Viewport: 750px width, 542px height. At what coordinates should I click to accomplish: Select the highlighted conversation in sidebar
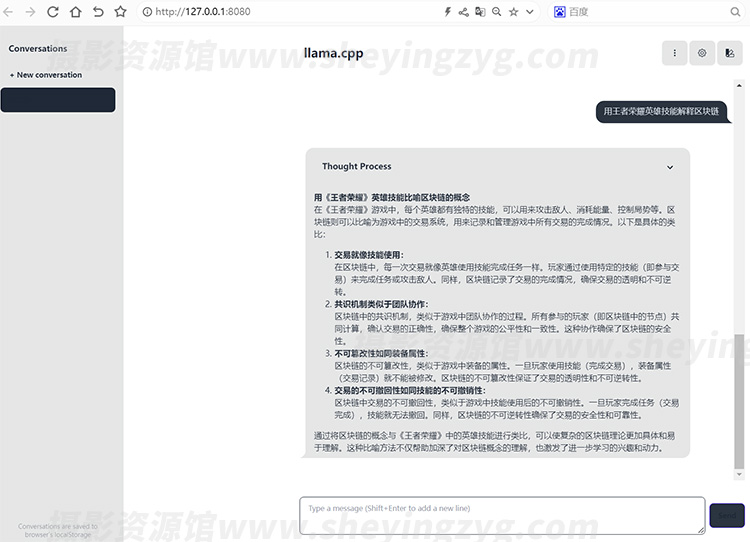[58, 100]
